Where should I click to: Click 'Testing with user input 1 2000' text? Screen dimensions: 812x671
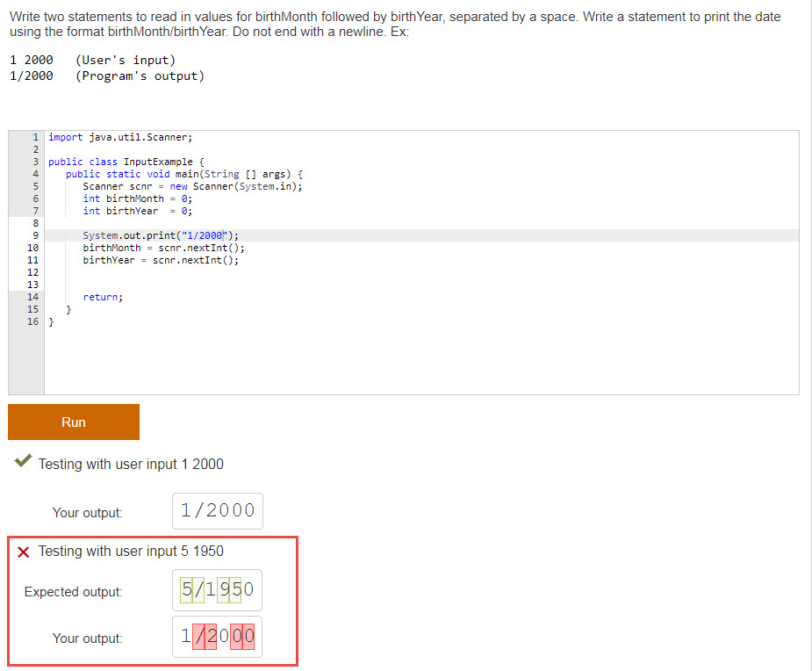click(131, 464)
